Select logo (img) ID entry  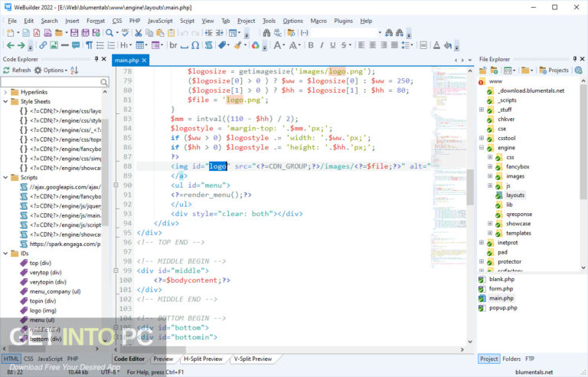pyautogui.click(x=43, y=310)
